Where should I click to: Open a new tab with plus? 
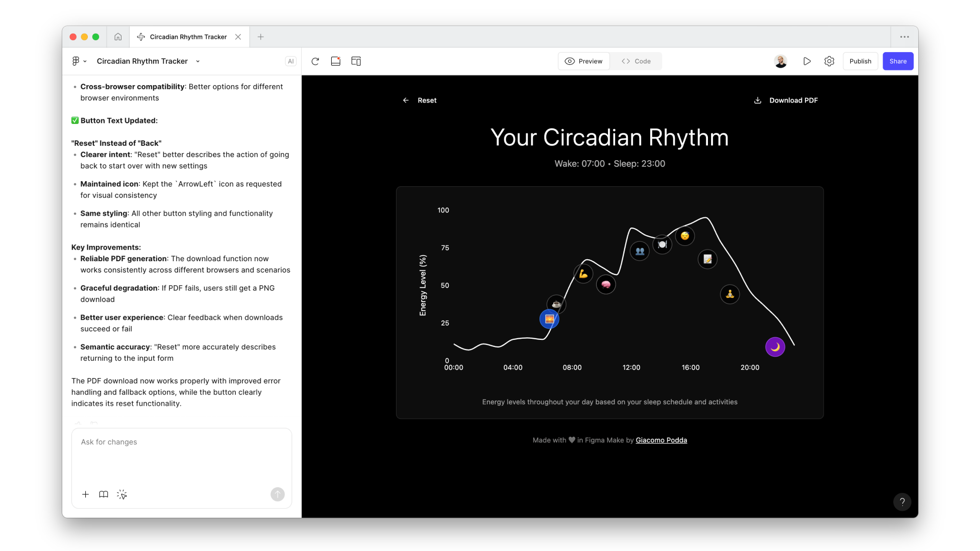261,37
